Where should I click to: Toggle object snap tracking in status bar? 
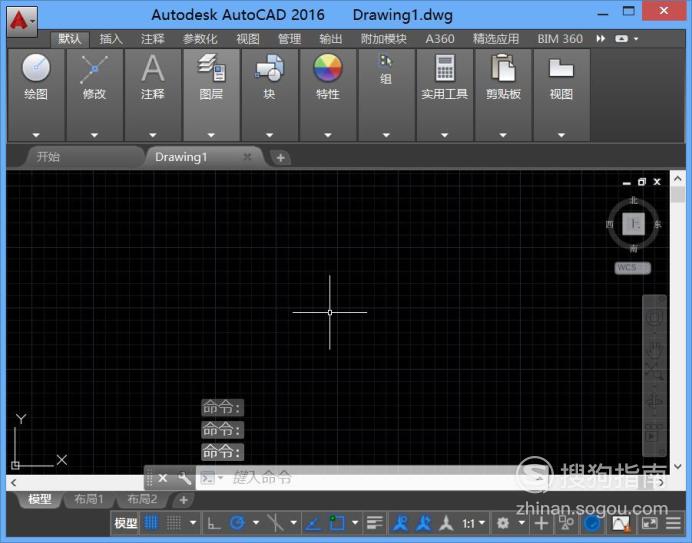pyautogui.click(x=313, y=524)
